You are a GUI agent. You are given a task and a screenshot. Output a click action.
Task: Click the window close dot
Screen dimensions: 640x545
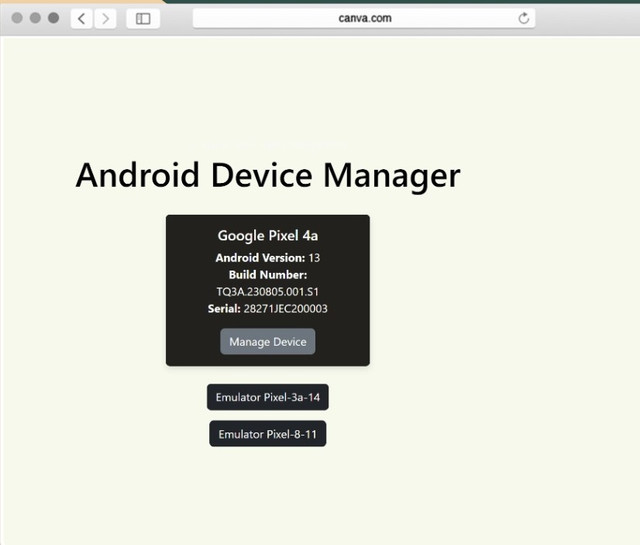[x=17, y=18]
